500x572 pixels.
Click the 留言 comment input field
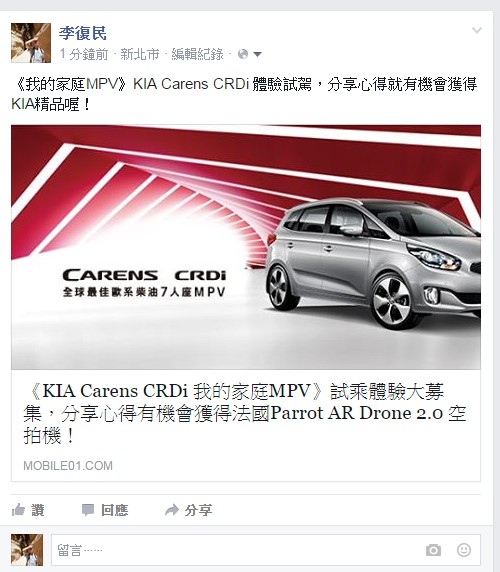click(x=265, y=550)
